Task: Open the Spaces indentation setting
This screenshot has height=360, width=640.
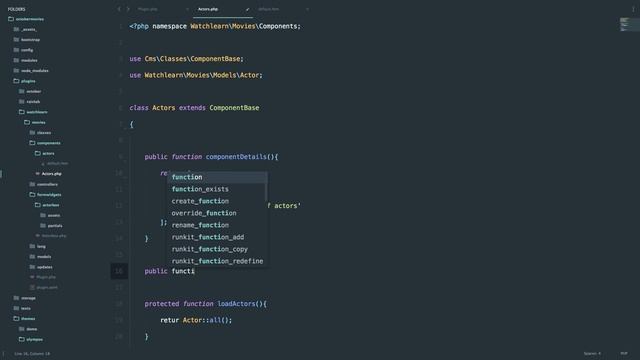Action: 592,354
